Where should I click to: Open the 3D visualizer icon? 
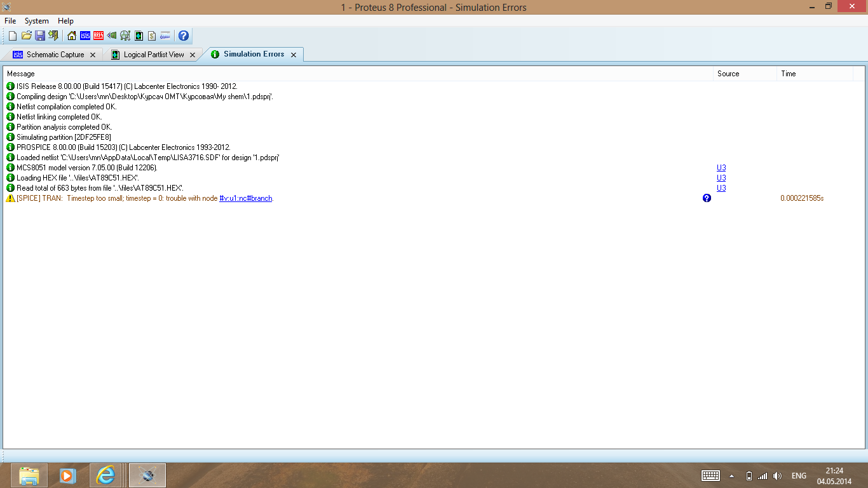tap(112, 36)
